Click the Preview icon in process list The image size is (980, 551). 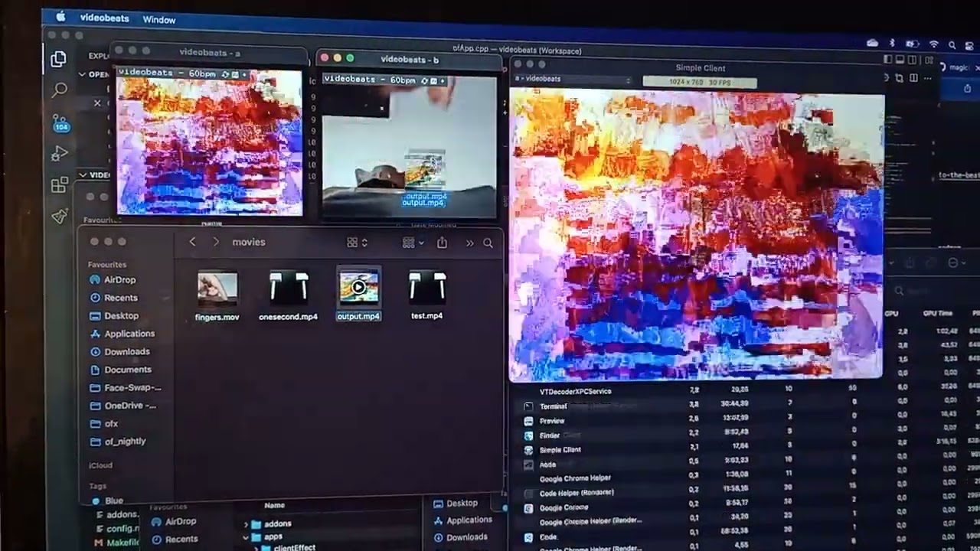click(x=528, y=421)
